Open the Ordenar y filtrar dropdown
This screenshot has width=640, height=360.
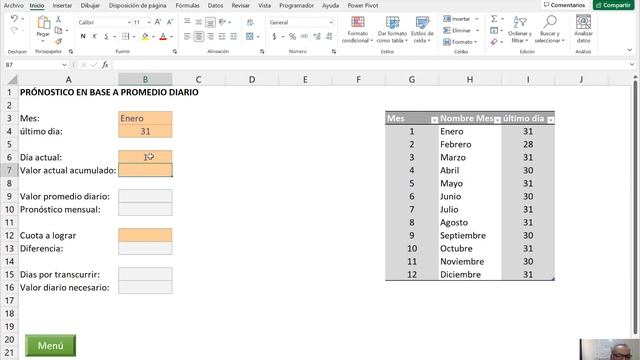pos(520,29)
